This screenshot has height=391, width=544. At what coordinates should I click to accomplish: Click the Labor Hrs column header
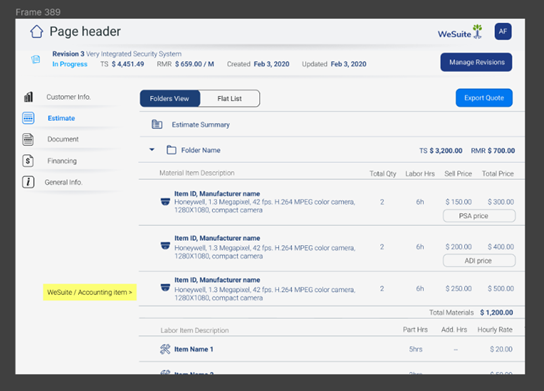[x=420, y=173]
